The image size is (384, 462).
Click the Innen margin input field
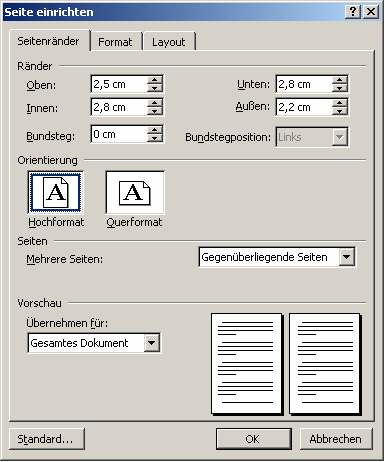[119, 107]
